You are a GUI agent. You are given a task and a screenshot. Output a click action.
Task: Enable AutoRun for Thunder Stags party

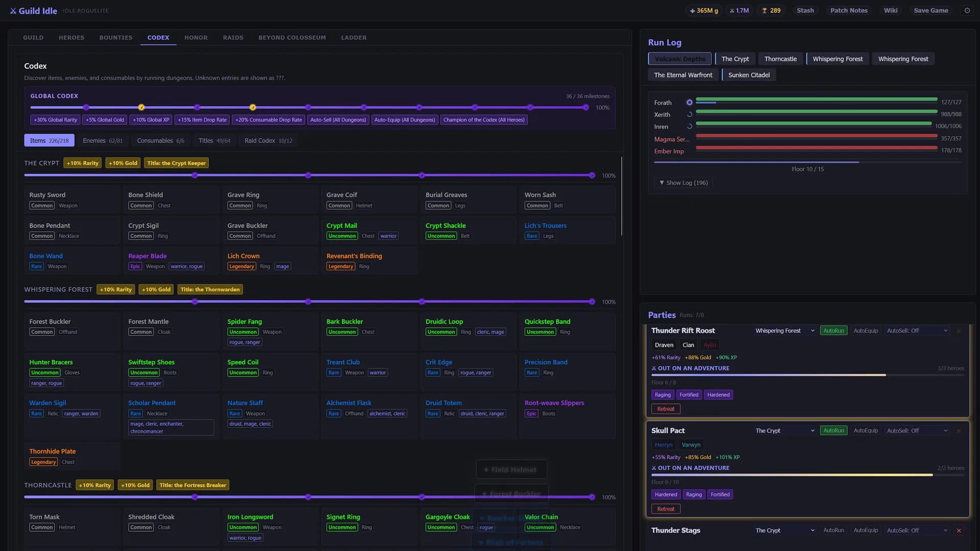pos(834,531)
